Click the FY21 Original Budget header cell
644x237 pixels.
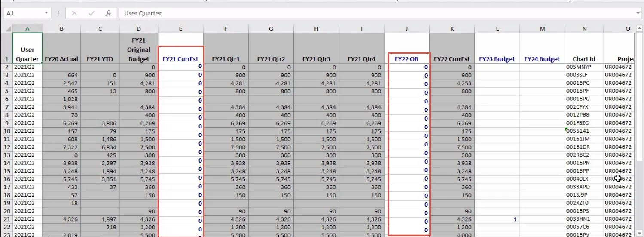[138, 49]
